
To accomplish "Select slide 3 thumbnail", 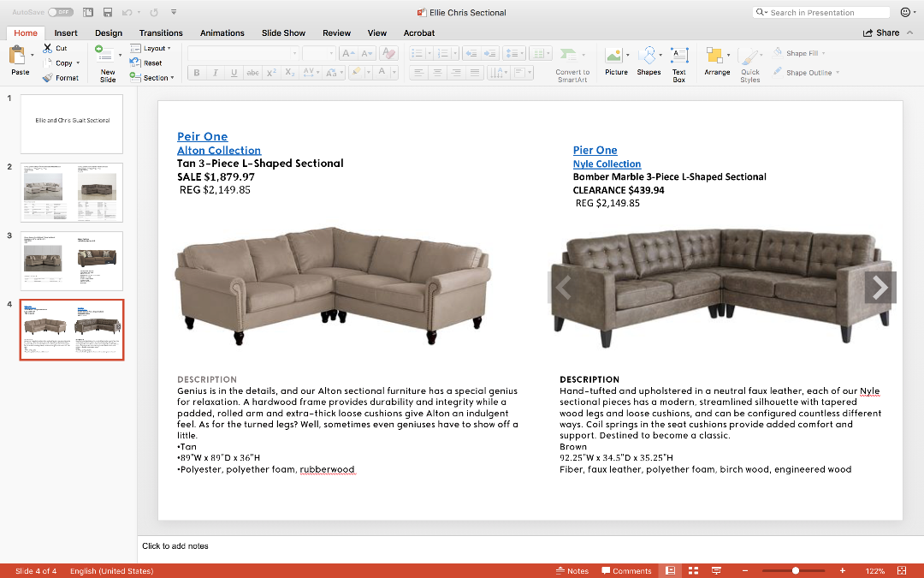I will tap(72, 260).
